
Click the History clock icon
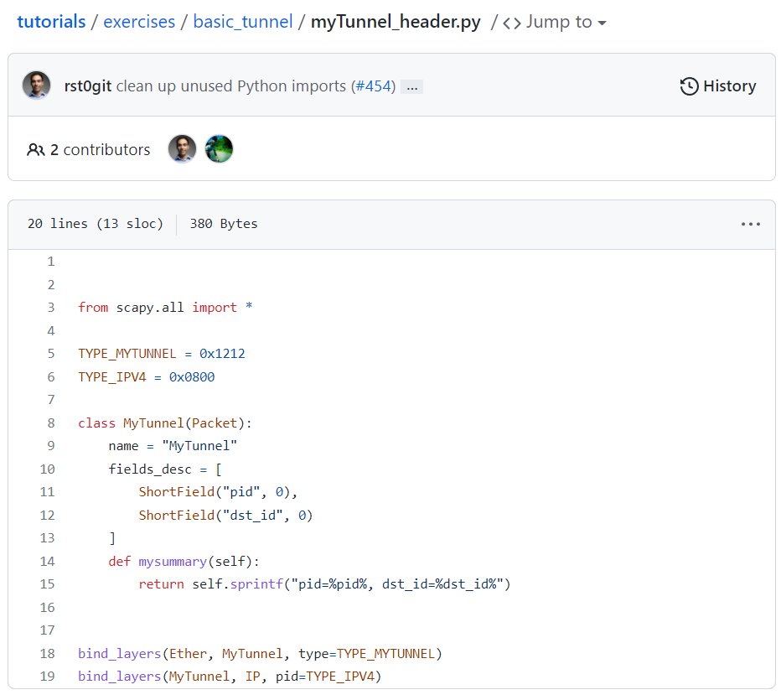click(690, 86)
